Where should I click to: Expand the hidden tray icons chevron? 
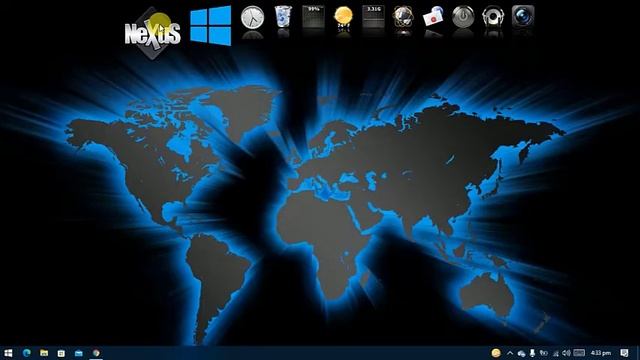point(510,353)
